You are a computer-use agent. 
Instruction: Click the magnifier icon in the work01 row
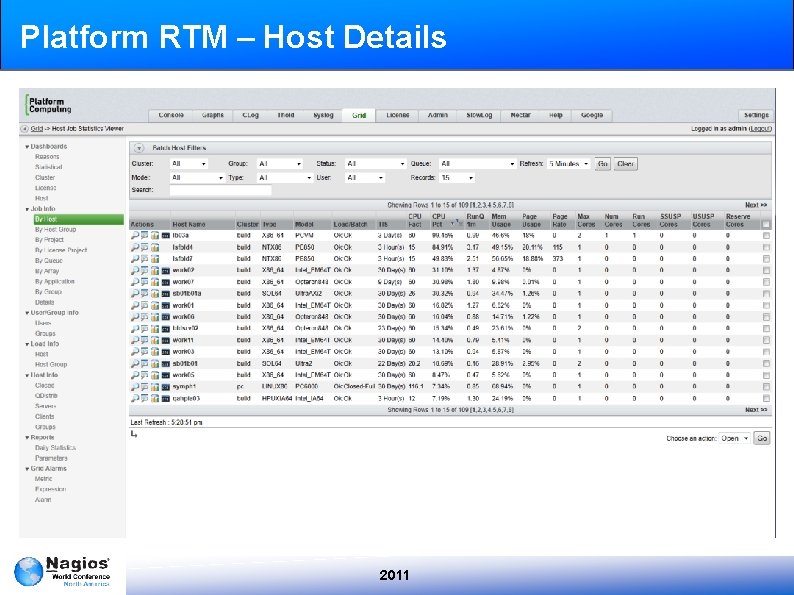(135, 305)
